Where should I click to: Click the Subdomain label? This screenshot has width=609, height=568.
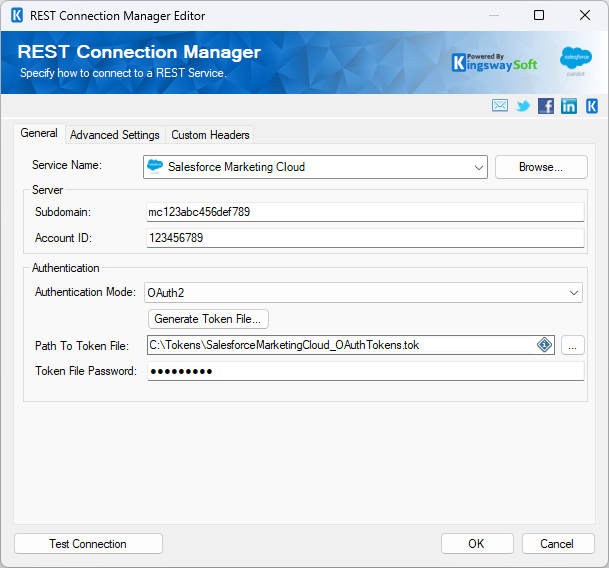coord(63,212)
